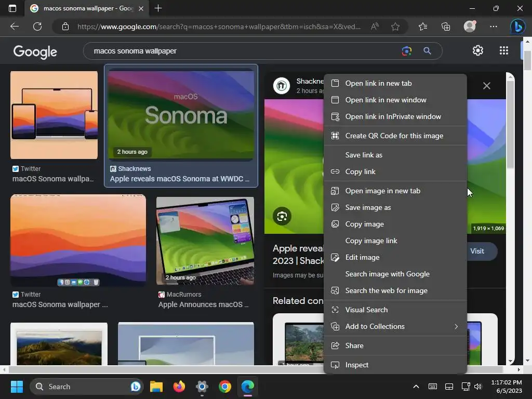The height and width of the screenshot is (399, 532).
Task: Open Bing sidebar button in Edge
Action: (x=518, y=26)
